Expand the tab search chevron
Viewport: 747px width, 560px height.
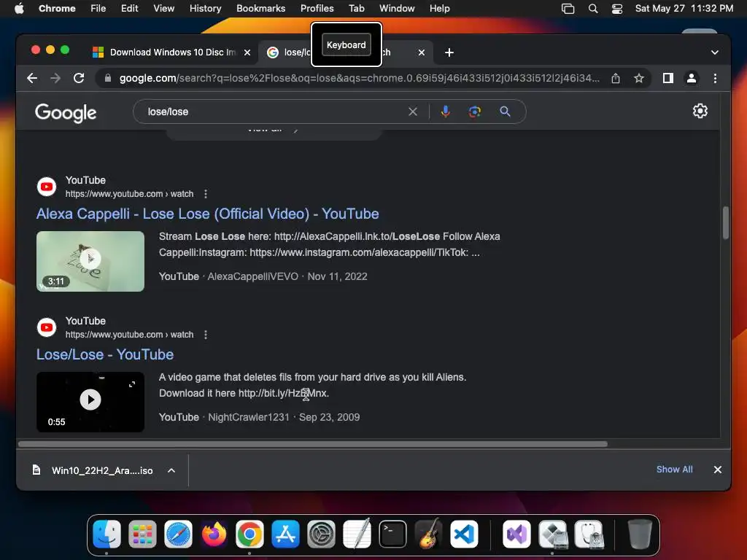click(715, 52)
